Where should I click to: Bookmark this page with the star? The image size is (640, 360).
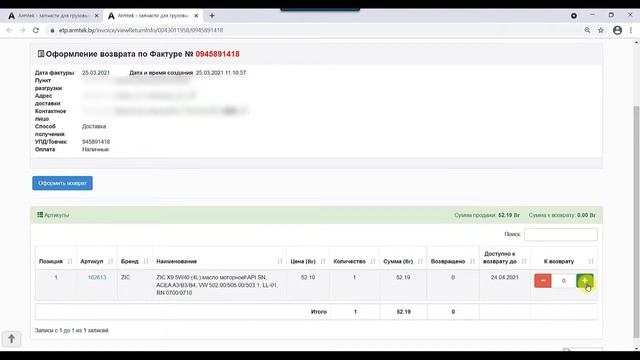[601, 30]
